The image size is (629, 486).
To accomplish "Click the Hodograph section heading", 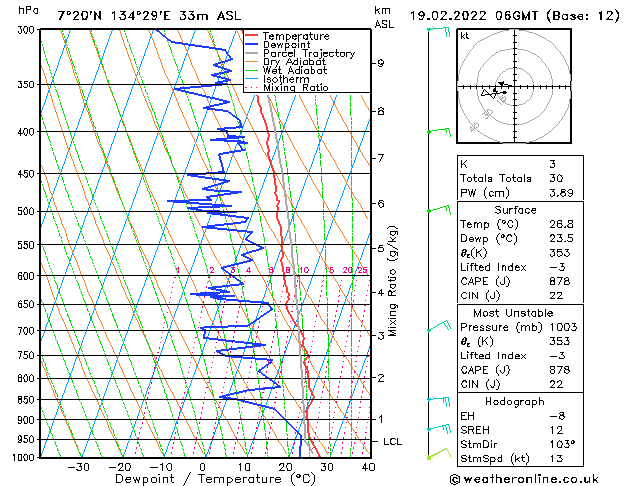I will pyautogui.click(x=515, y=401).
